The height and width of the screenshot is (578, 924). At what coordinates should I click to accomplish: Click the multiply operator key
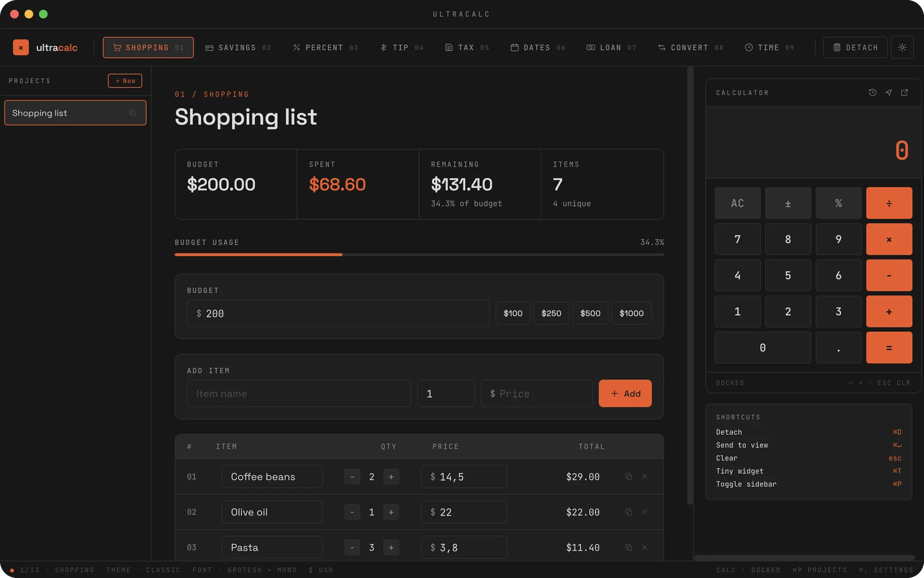(889, 239)
